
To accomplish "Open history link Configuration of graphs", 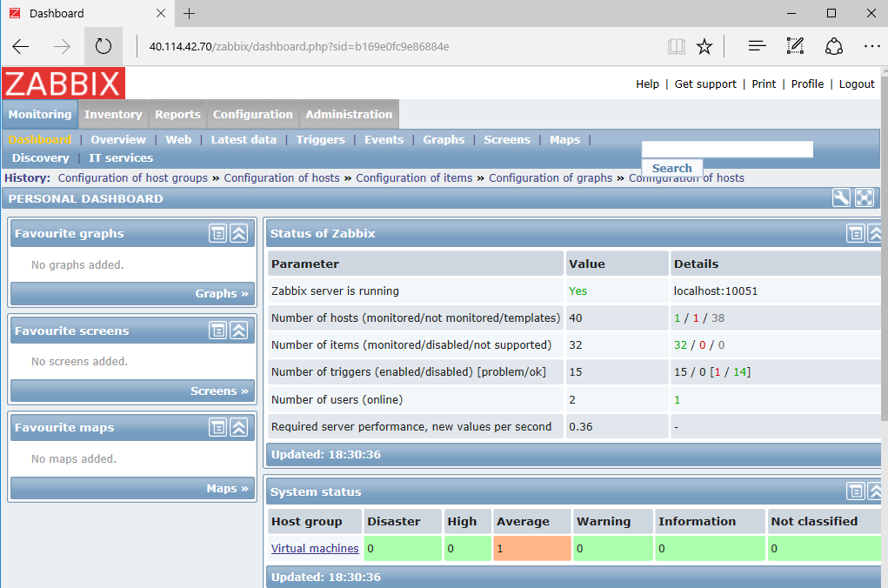I will click(551, 177).
